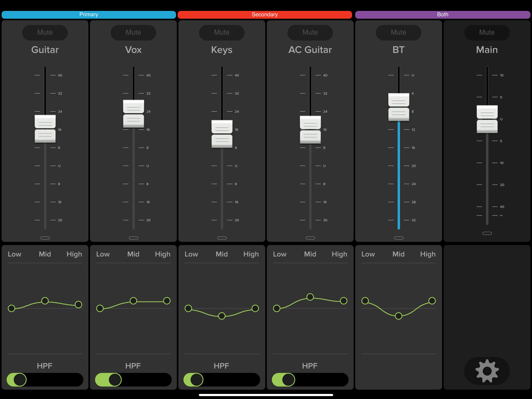
Task: Click the BT fader lower cap
Action: [x=399, y=114]
